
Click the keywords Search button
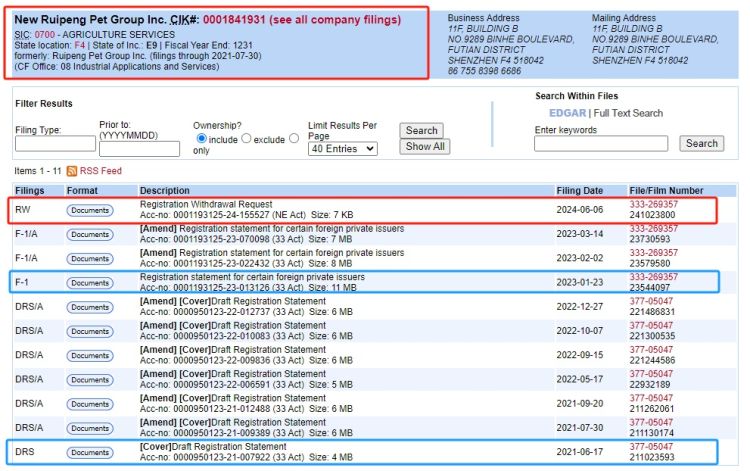coord(702,143)
